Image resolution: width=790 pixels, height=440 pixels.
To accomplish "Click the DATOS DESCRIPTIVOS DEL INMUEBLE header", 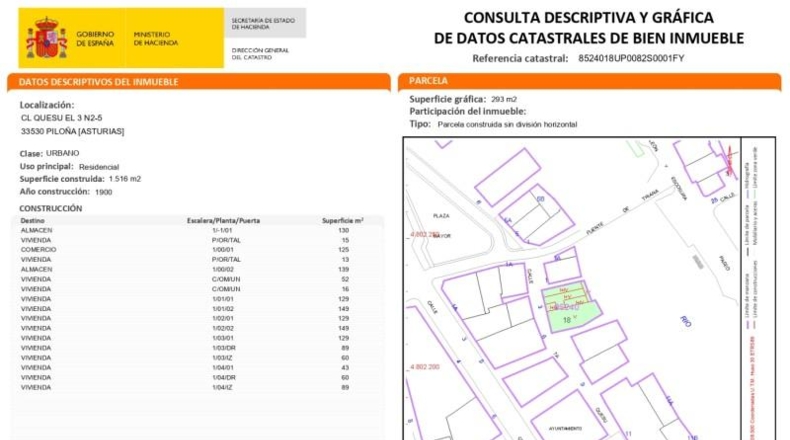I will [x=98, y=82].
